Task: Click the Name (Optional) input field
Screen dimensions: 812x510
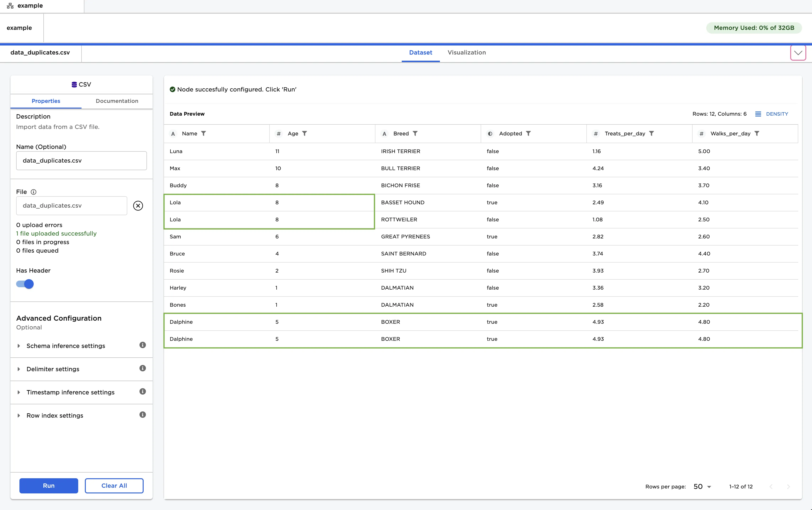Action: click(81, 161)
